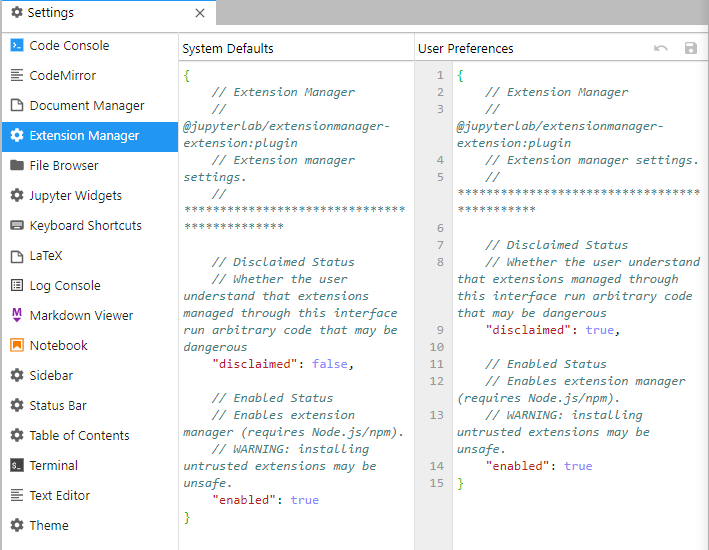Screen dimensions: 709x550
Task: Click "disclaimed": false in System Defaults
Action: click(283, 364)
